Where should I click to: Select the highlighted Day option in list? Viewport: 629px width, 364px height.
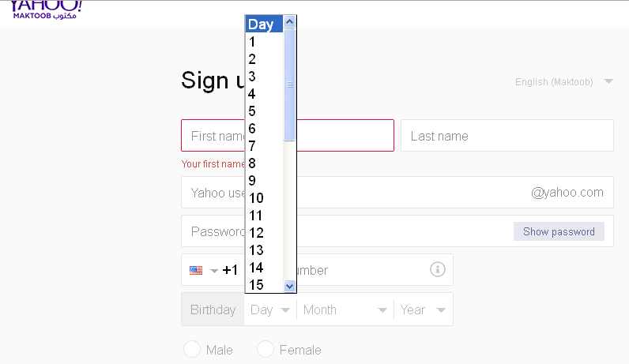pyautogui.click(x=263, y=24)
